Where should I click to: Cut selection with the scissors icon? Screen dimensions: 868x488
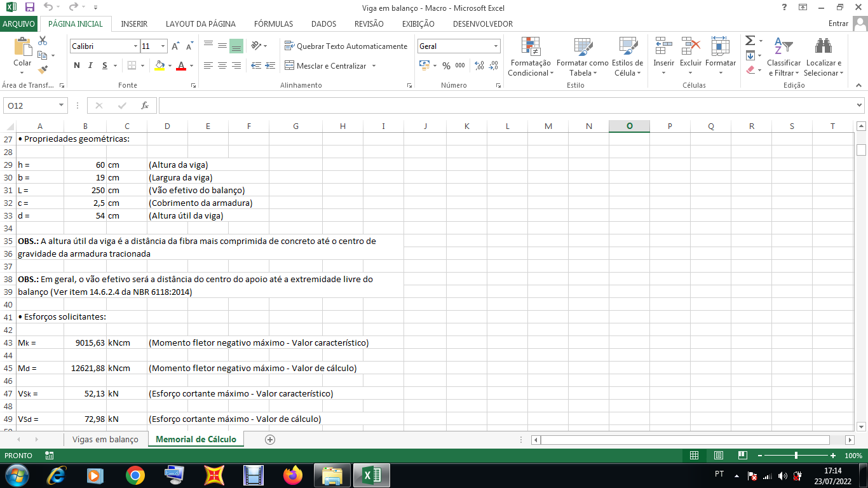click(43, 41)
